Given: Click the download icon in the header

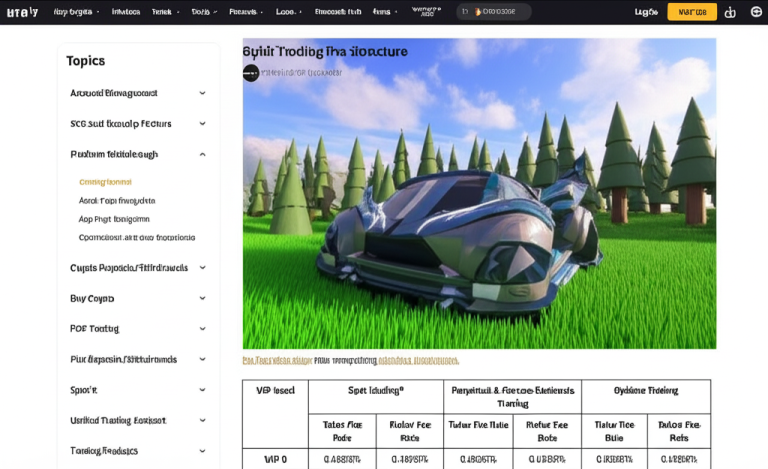Looking at the screenshot, I should [x=729, y=12].
